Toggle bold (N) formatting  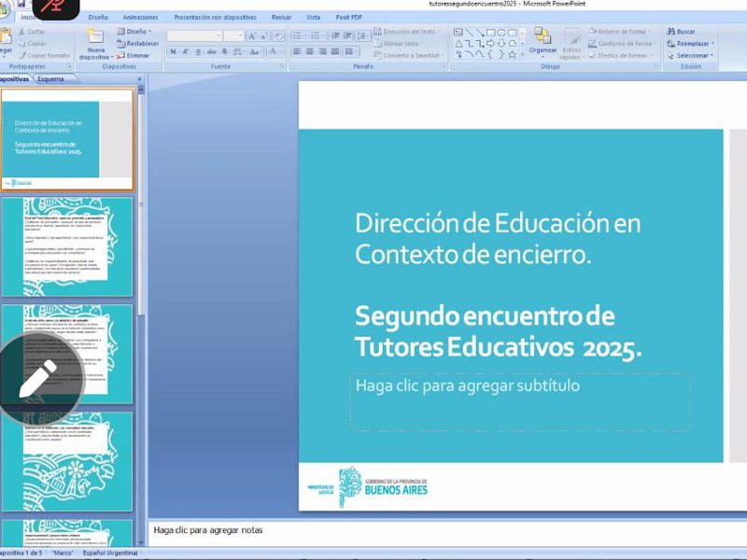coord(173,51)
